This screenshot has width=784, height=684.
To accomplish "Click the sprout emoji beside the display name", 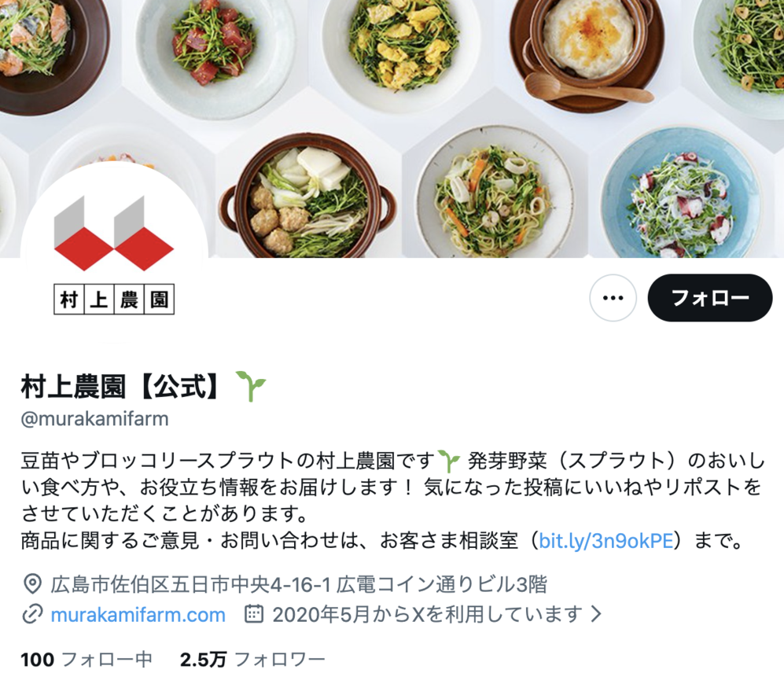I will pyautogui.click(x=251, y=386).
